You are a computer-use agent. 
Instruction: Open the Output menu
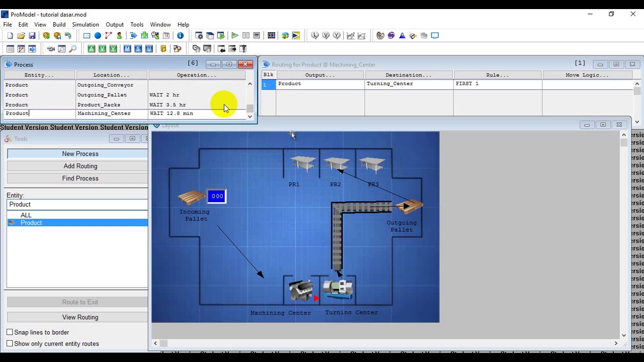click(x=115, y=25)
